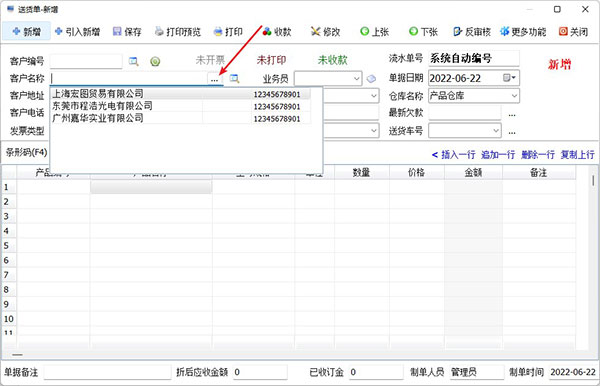Click 复制上行 link
The width and height of the screenshot is (600, 386).
pos(577,155)
